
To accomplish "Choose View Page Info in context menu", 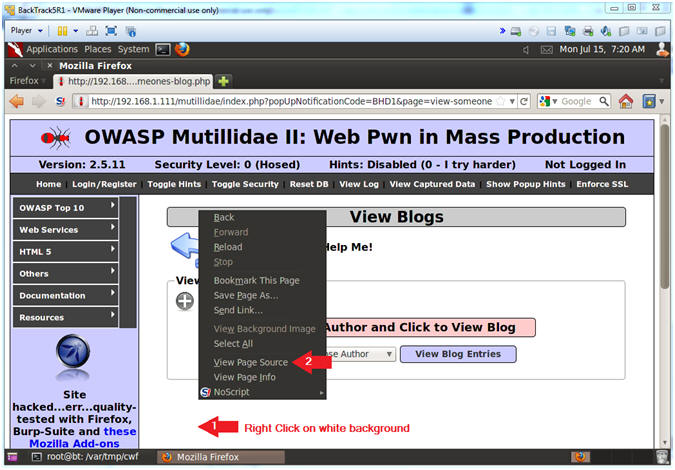I will point(262,377).
